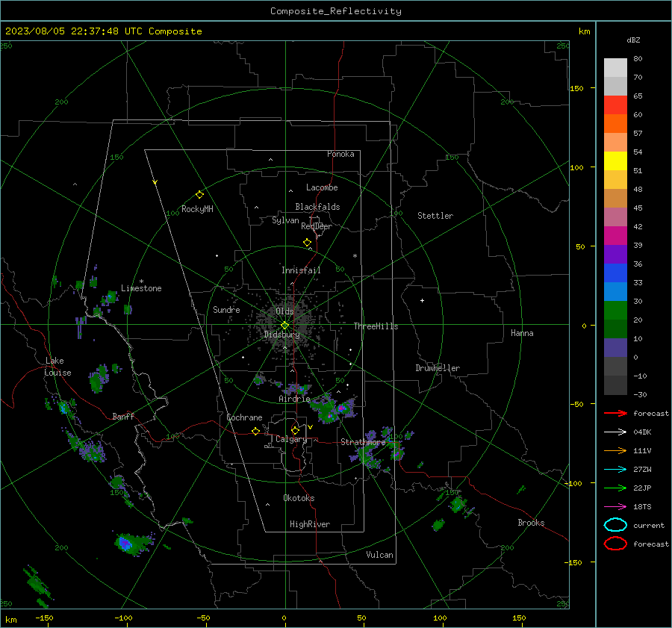The width and height of the screenshot is (672, 628).
Task: Click the Composite_Reflectivity title
Action: [x=336, y=11]
